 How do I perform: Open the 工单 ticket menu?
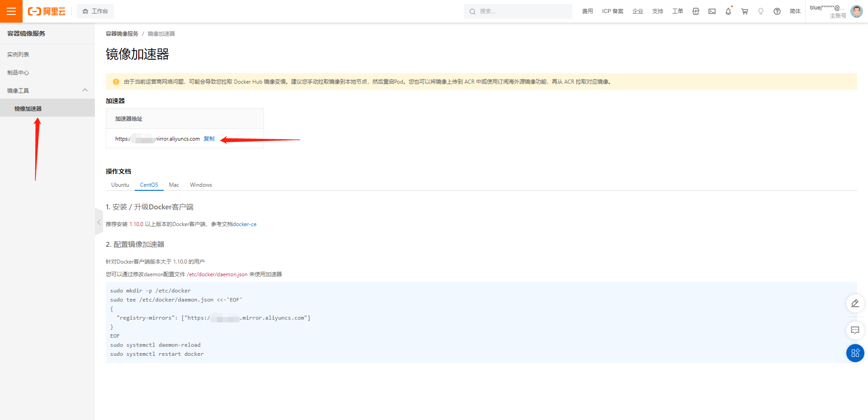[x=677, y=11]
